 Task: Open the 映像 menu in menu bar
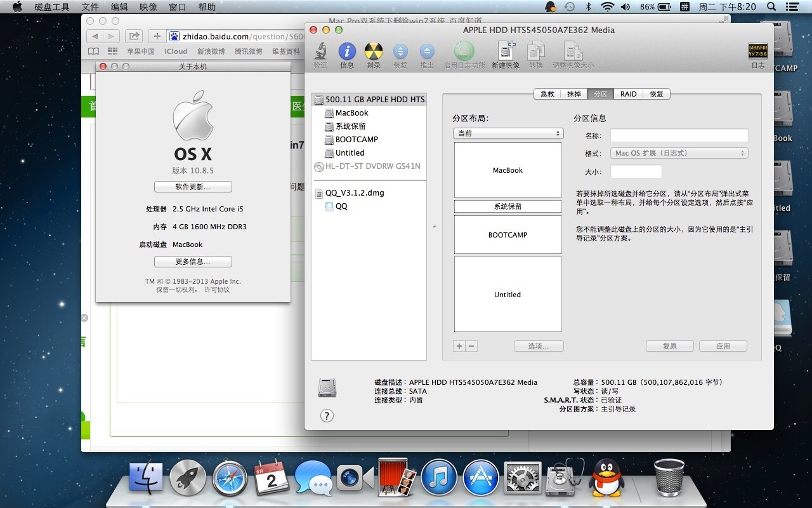(x=148, y=7)
